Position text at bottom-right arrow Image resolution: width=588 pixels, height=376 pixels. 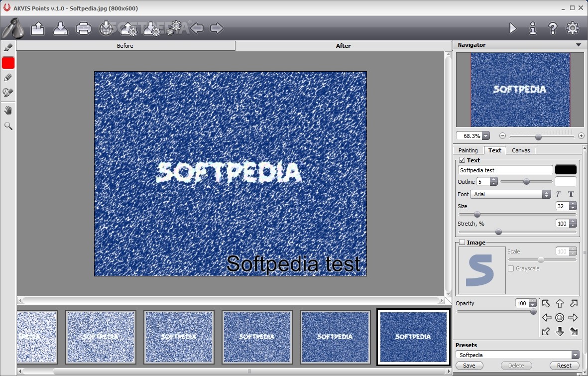coord(574,331)
